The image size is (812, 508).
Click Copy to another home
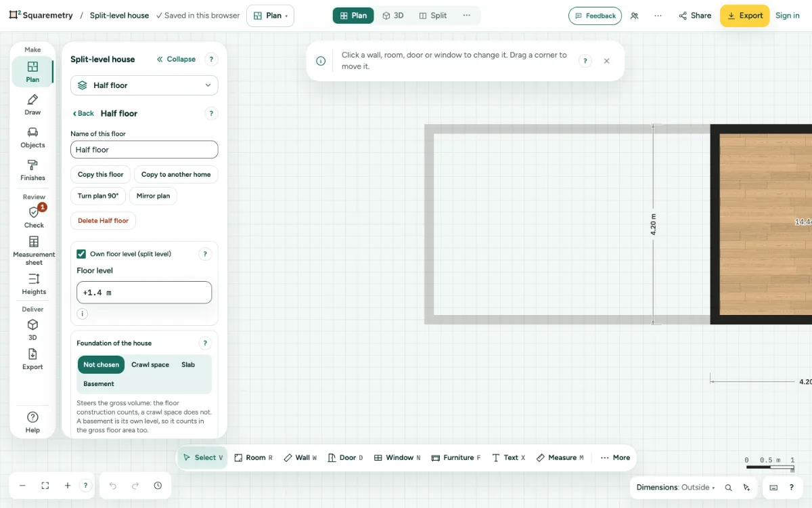click(176, 174)
